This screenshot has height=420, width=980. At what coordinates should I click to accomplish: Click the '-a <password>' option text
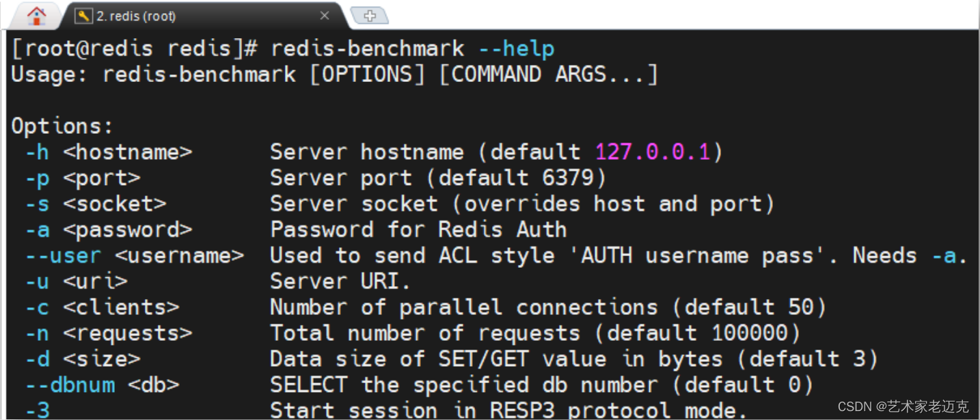109,229
